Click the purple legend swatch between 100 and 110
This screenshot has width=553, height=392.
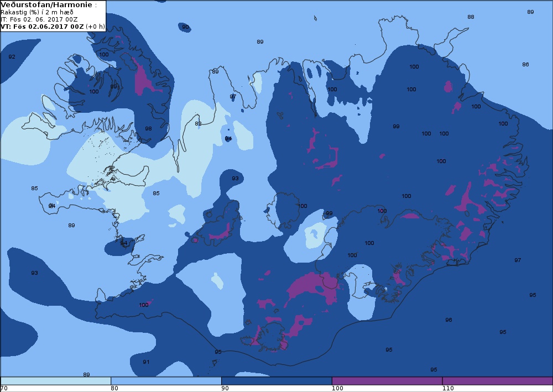[387, 381]
